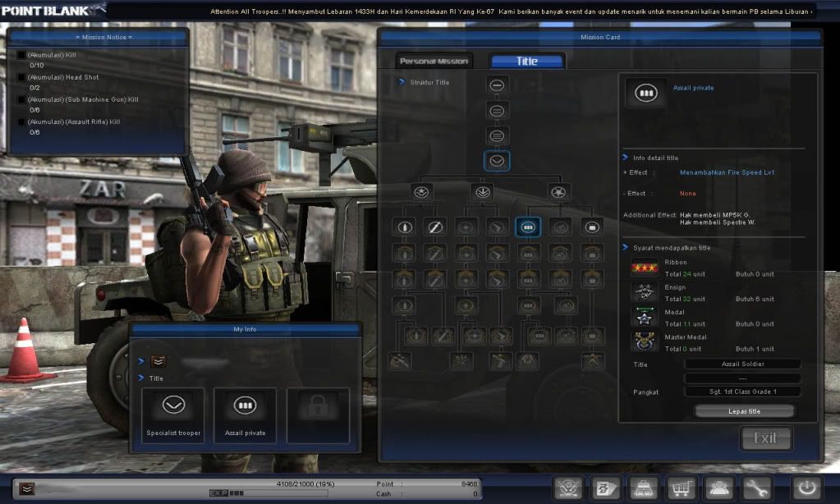Open the inventory bag icon in bottom bar
The image size is (840, 504).
pyautogui.click(x=643, y=488)
